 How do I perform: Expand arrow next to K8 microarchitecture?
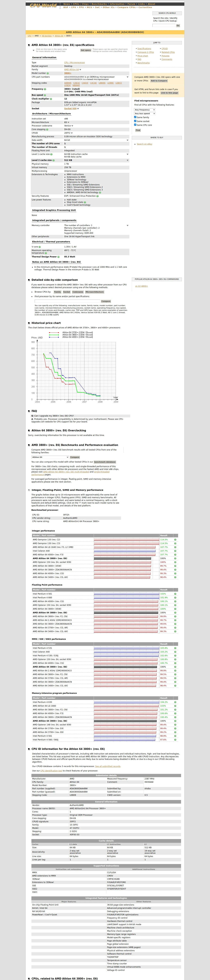click(68, 122)
